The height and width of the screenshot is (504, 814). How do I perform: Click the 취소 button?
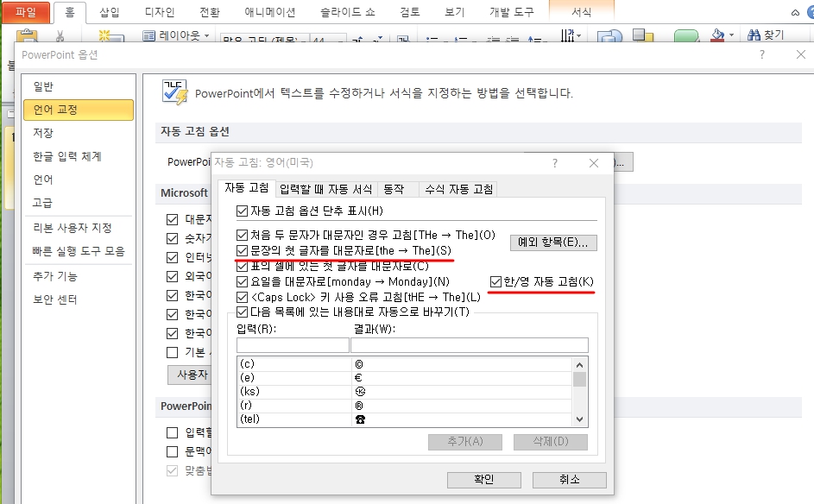(x=570, y=480)
